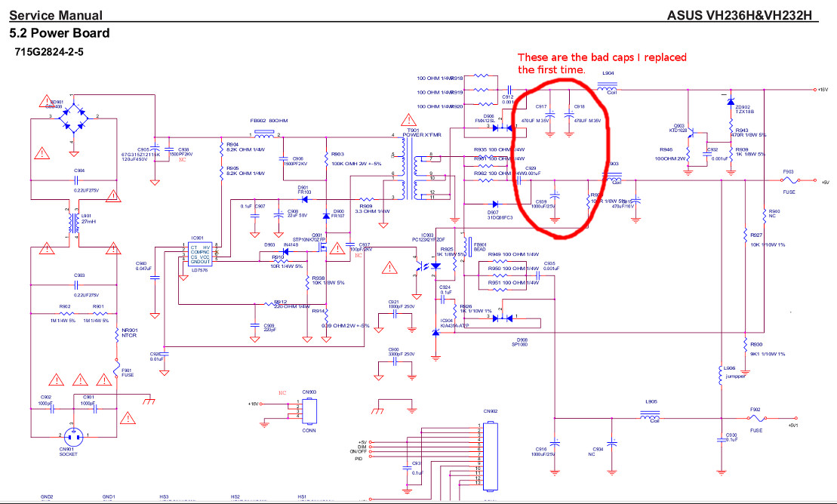
Task: Click the "NR901 NTCR" label
Action: [129, 333]
